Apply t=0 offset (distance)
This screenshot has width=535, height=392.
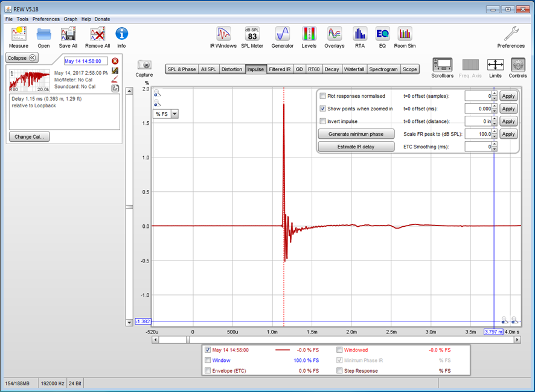tap(508, 121)
